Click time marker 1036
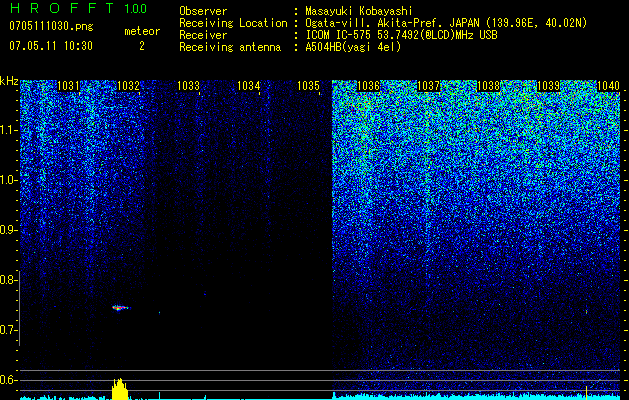The image size is (629, 400). coord(369,86)
